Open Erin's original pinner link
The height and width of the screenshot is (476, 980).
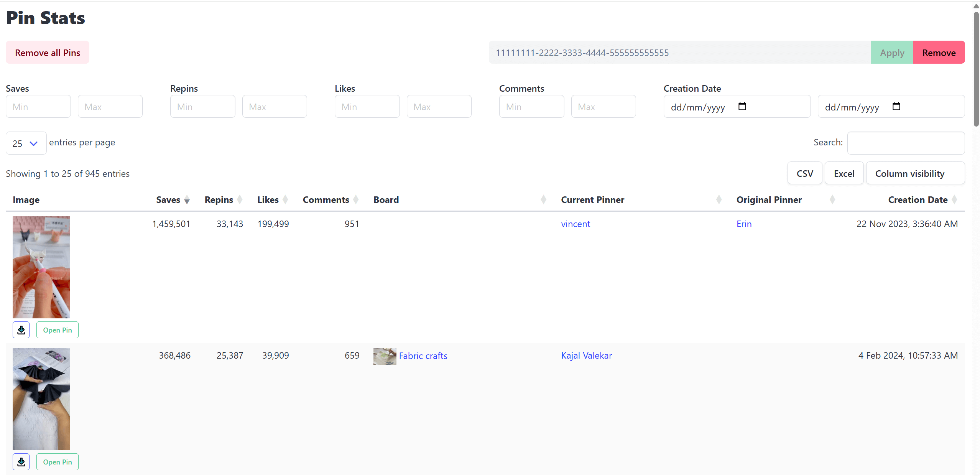[744, 224]
